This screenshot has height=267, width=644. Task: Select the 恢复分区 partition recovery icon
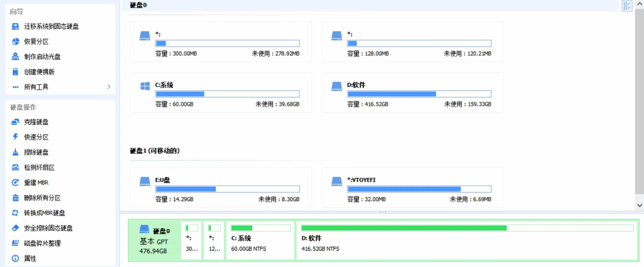(16, 41)
